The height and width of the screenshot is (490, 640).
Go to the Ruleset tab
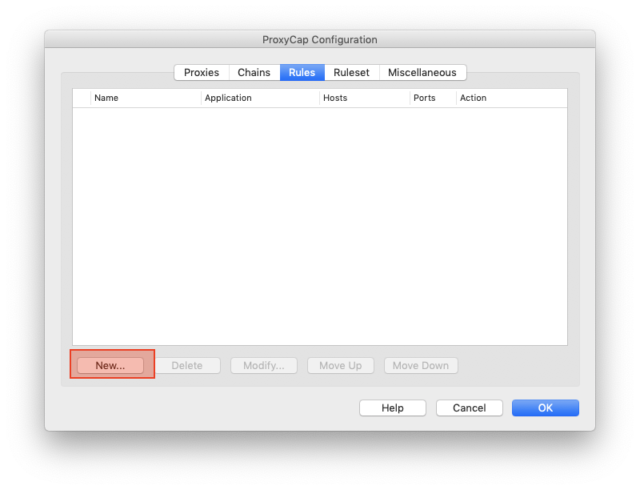click(x=352, y=73)
